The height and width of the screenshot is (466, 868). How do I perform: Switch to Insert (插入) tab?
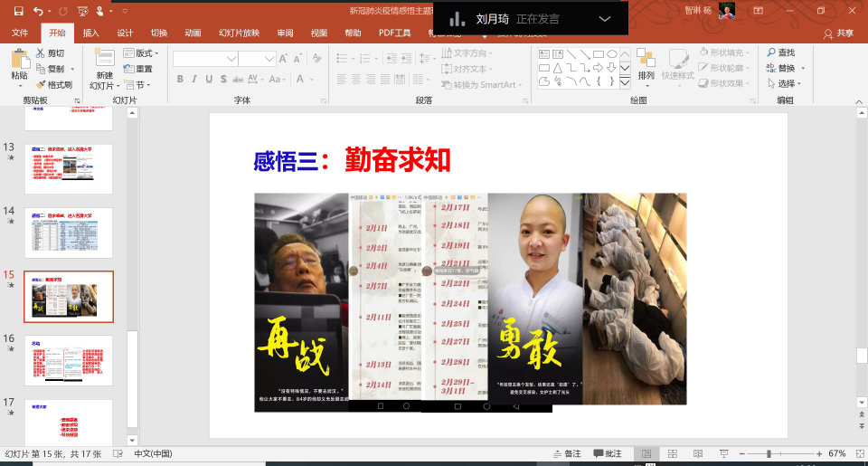(x=90, y=33)
